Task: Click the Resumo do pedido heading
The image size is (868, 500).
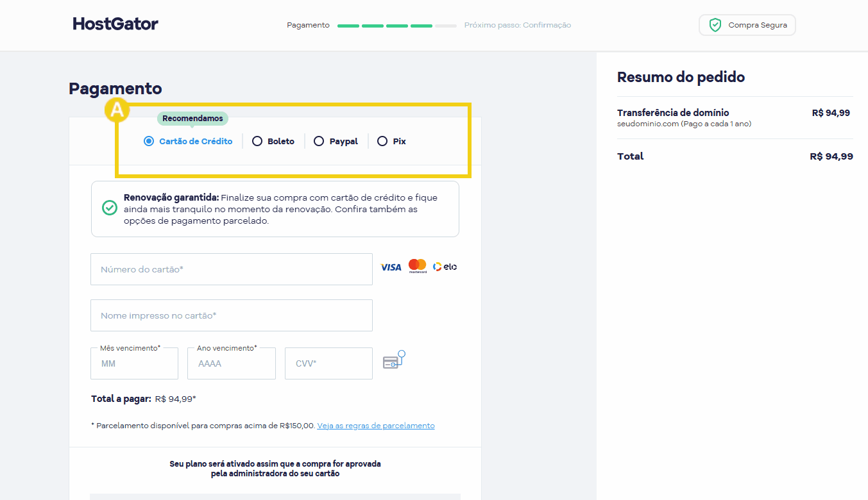Action: point(681,78)
